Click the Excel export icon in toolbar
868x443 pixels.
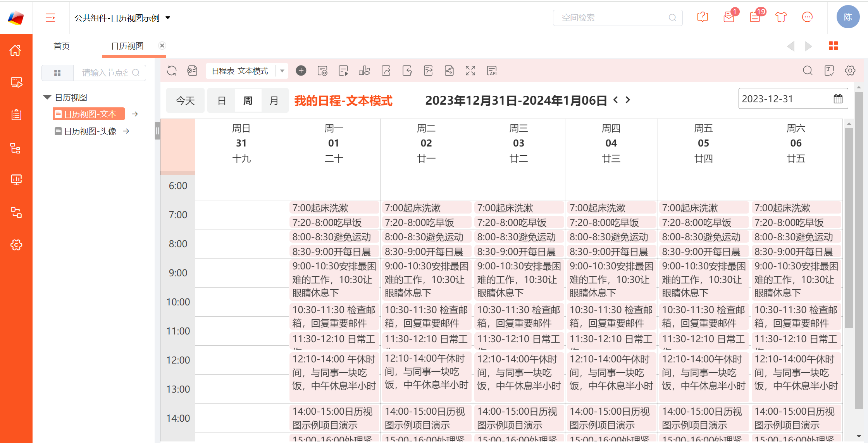[x=192, y=71]
